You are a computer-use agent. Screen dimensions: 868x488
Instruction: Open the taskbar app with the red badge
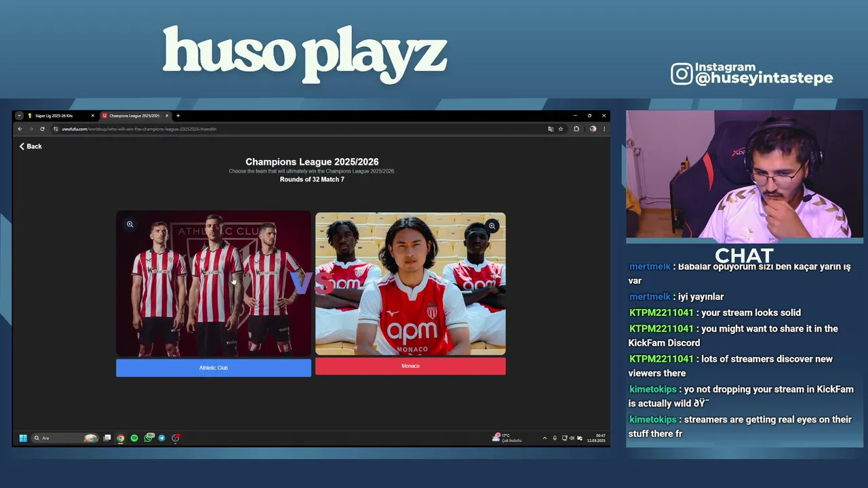(x=175, y=438)
